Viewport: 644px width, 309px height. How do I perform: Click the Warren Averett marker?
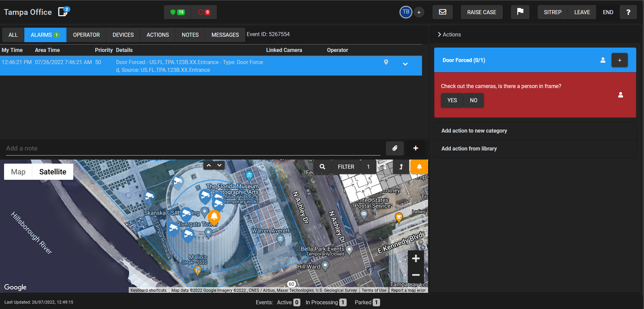coord(280,240)
